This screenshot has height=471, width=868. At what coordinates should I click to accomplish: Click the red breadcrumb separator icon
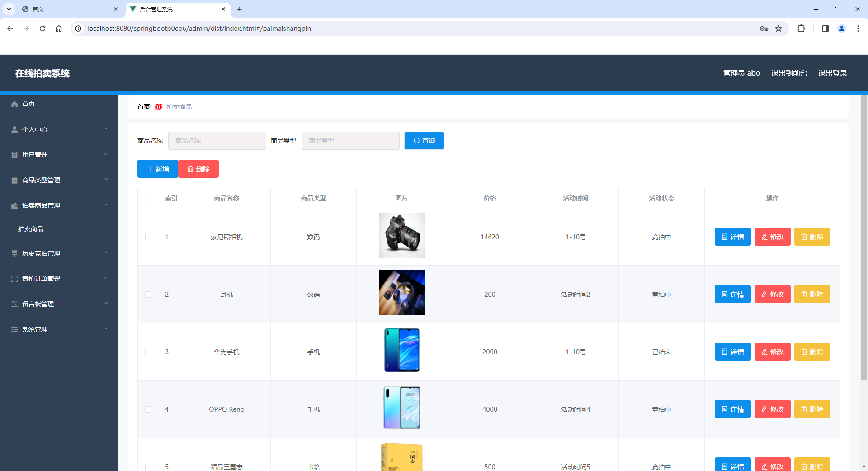click(158, 107)
